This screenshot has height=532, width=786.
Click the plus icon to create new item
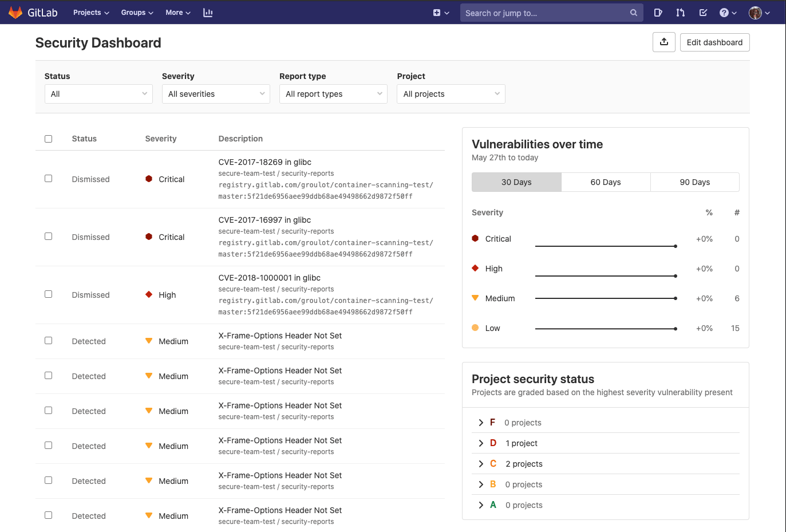coord(437,12)
